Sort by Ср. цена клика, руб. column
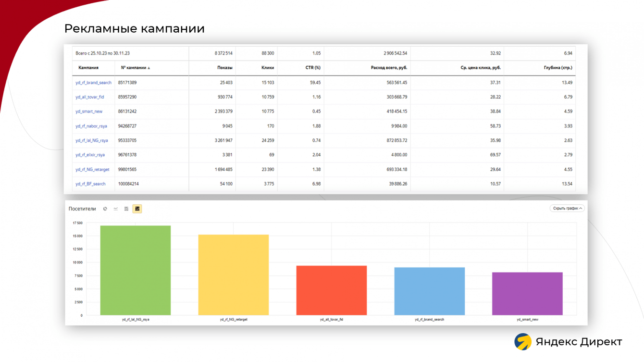The image size is (644, 362). [481, 68]
